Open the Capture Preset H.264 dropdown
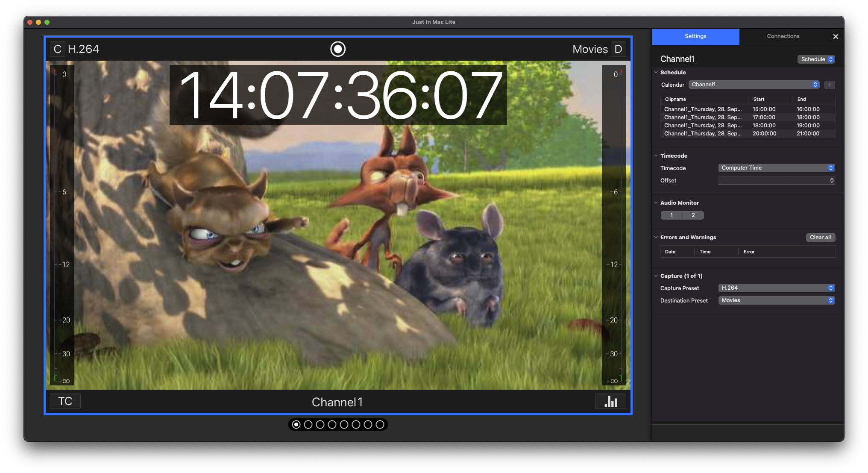The height and width of the screenshot is (473, 868). tap(776, 288)
